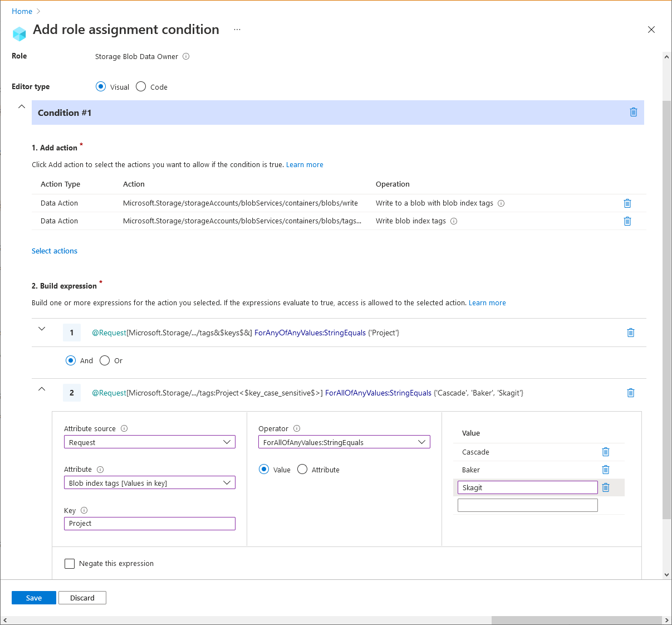Switch editor type to Code

[x=141, y=87]
